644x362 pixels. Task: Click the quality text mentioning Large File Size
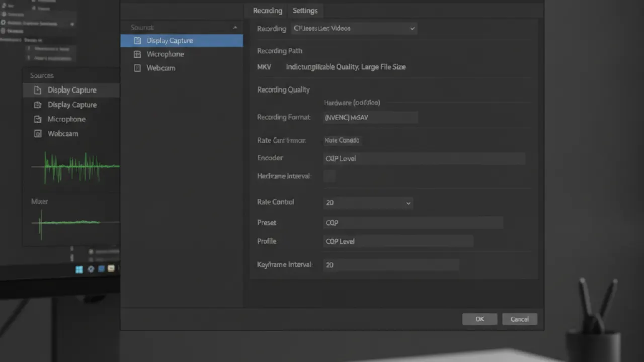tap(346, 67)
